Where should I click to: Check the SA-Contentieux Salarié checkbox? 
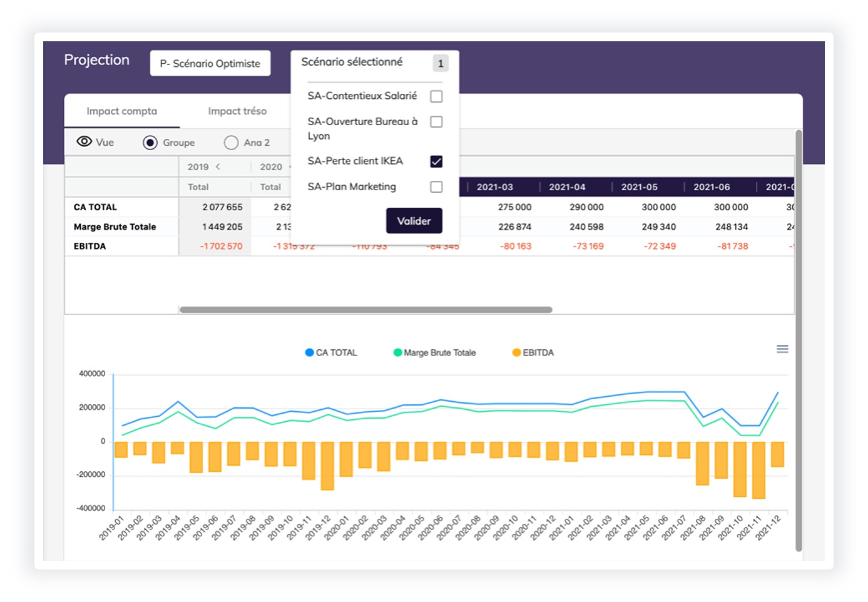(436, 96)
